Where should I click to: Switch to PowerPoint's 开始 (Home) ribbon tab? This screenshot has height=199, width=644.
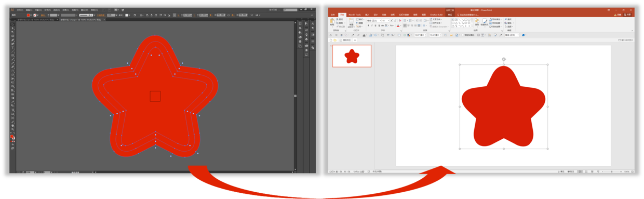coord(342,15)
